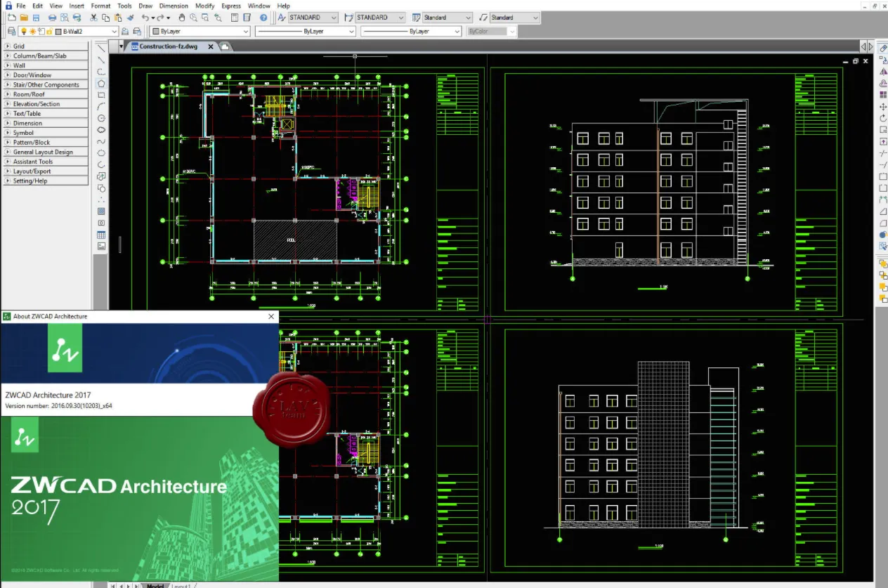Viewport: 888px width, 588px height.
Task: Click the Layout/Export panel button
Action: (46, 171)
